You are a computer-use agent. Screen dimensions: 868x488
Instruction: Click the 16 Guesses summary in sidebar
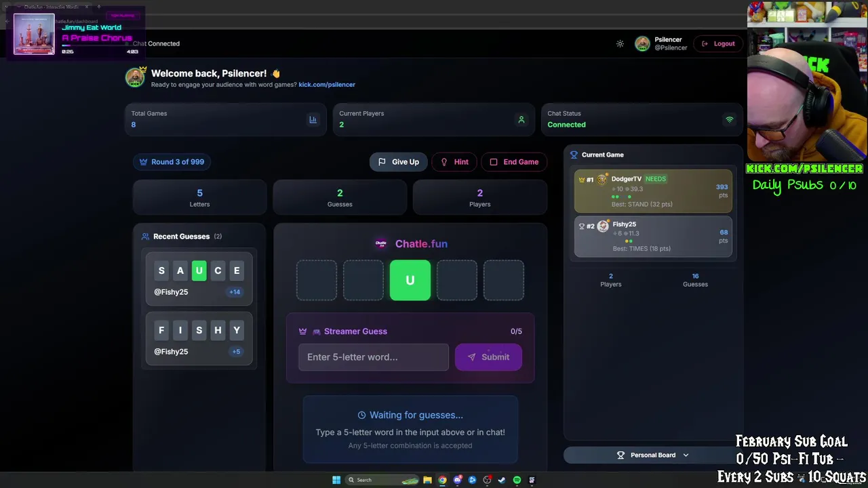pos(695,280)
